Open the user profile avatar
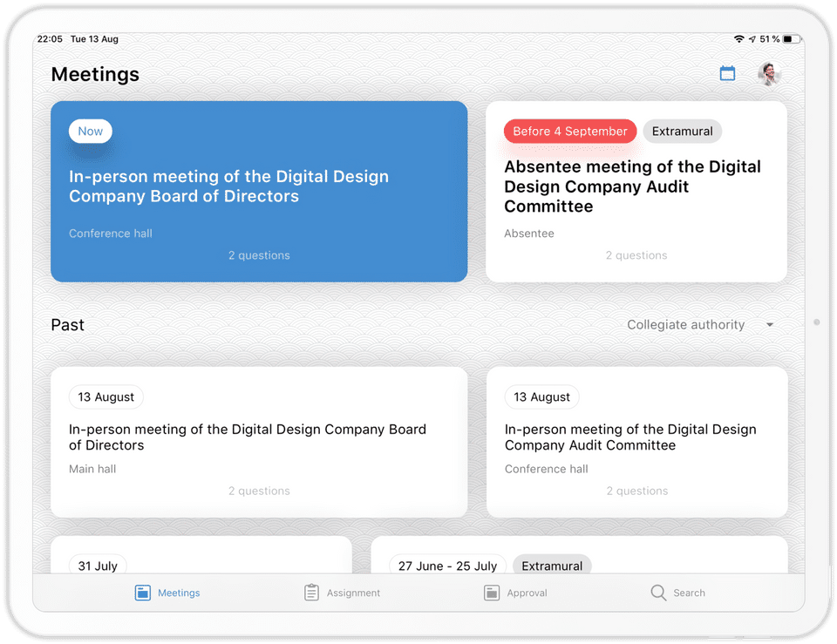This screenshot has height=644, width=837. [769, 73]
